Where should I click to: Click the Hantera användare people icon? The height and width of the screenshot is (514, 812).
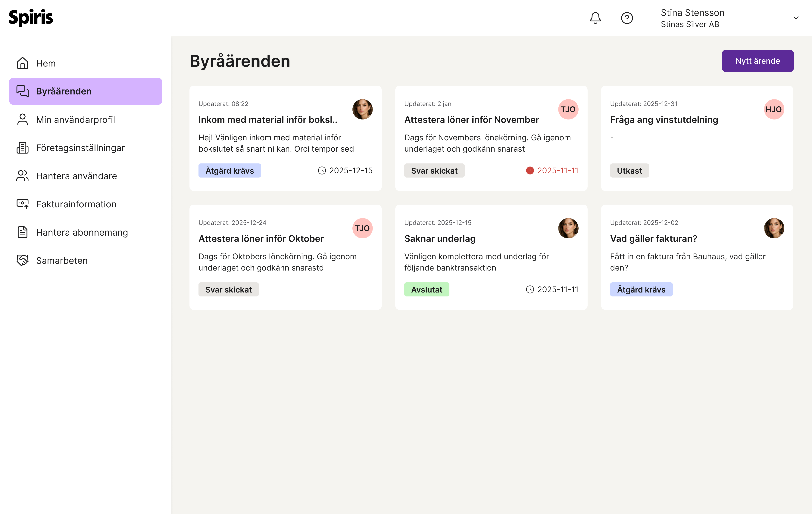[x=23, y=176]
